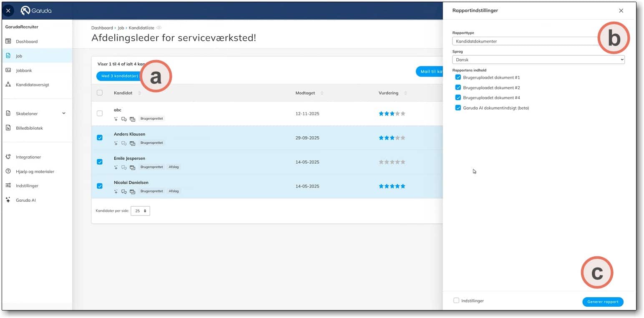
Task: Set Anders Klausen rating to fourth star
Action: pyautogui.click(x=397, y=138)
